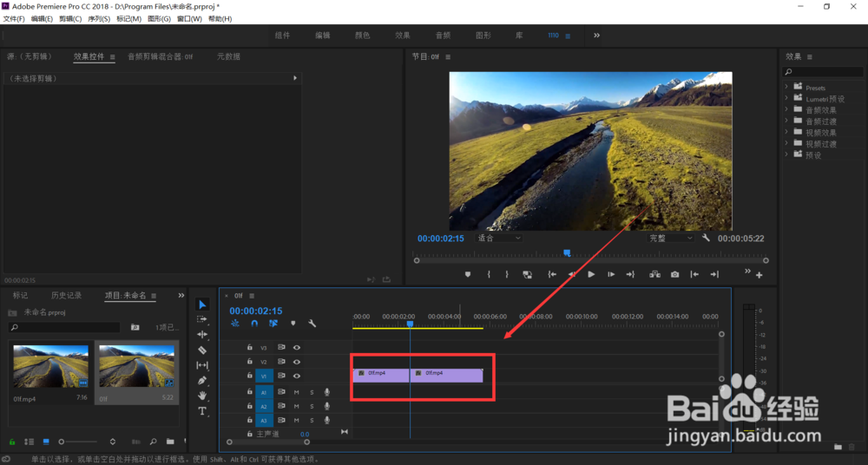The image size is (868, 465).
Task: Open the program monitor button editor plus
Action: 759,275
